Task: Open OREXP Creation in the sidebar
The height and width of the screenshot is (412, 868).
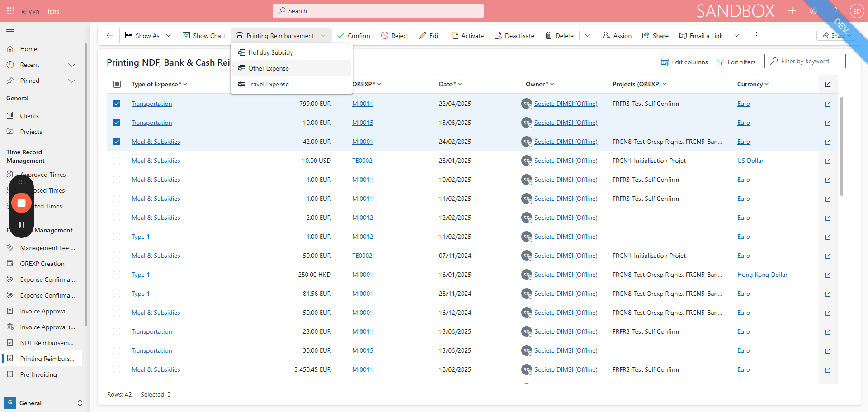Action: (42, 264)
